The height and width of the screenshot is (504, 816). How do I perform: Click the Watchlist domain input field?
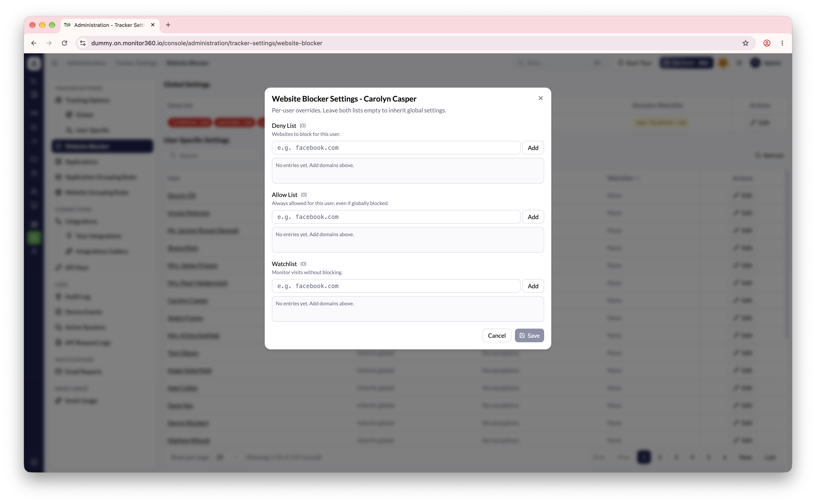396,286
